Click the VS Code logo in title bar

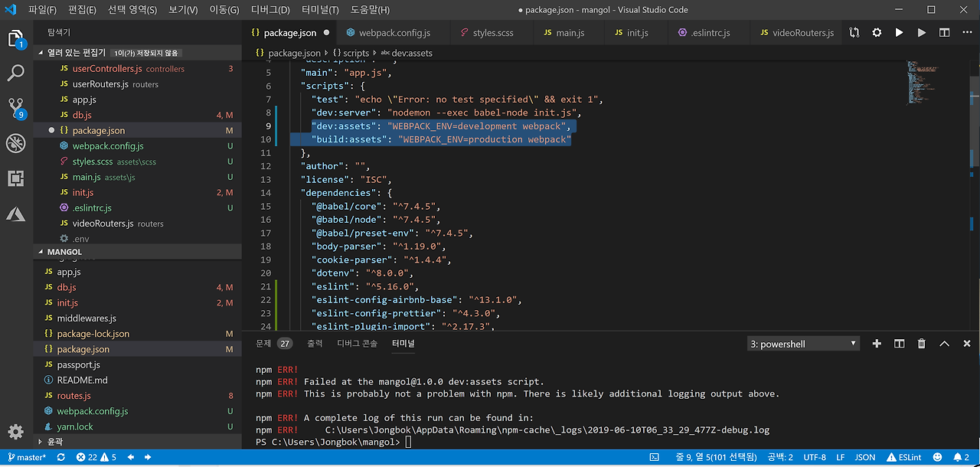(x=11, y=9)
